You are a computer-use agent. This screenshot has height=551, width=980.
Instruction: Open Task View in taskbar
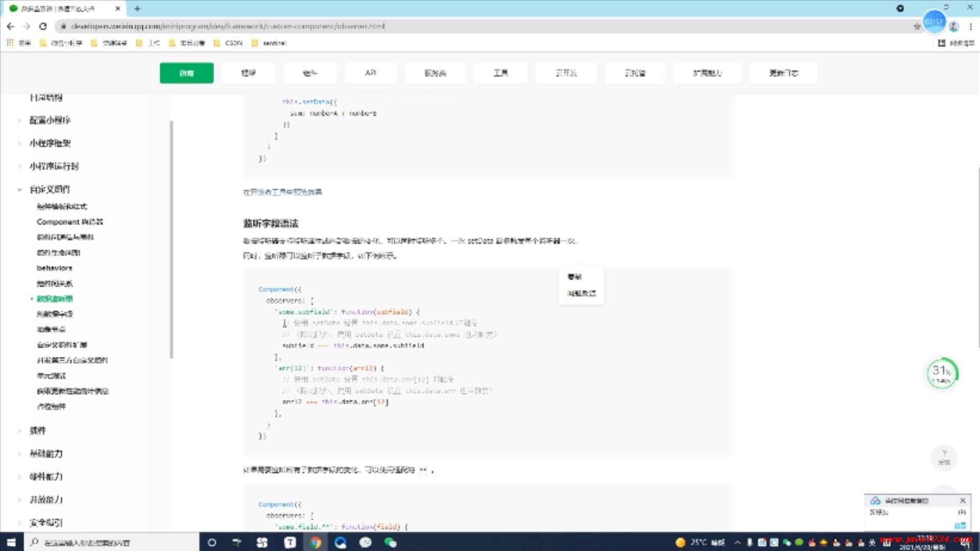[237, 542]
